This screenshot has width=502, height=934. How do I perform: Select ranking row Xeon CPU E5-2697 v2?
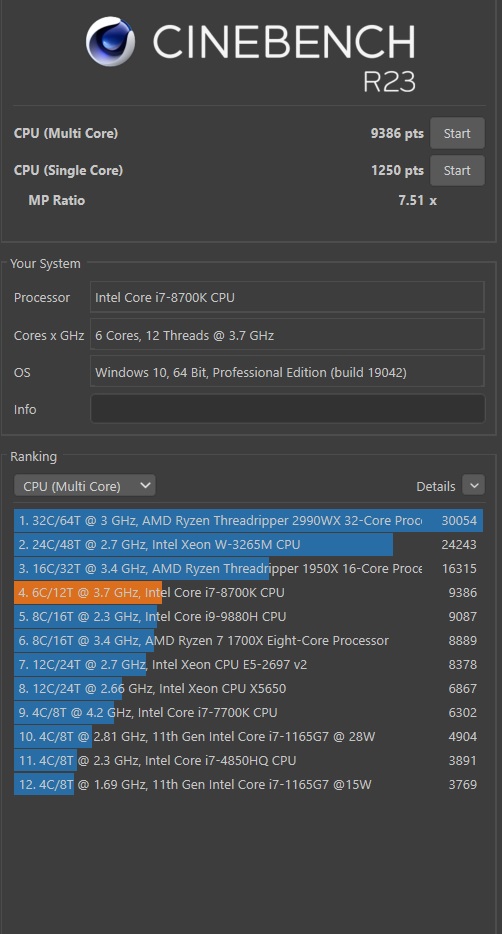click(x=248, y=664)
